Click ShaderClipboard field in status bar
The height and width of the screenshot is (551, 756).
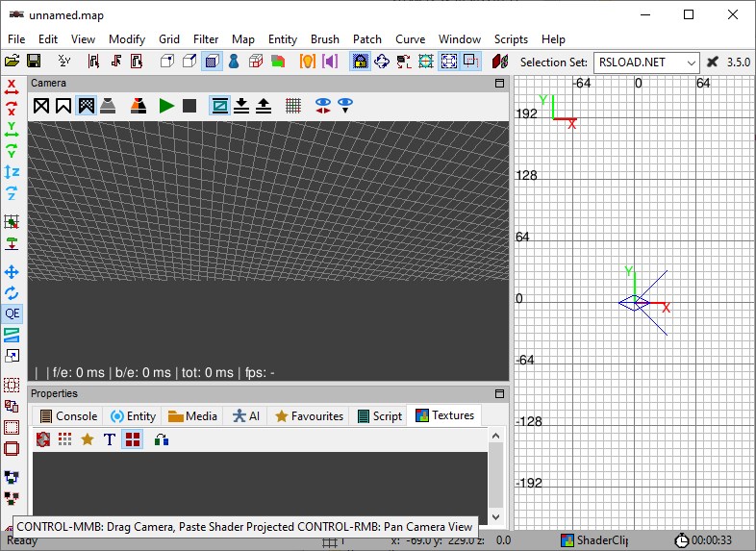596,540
